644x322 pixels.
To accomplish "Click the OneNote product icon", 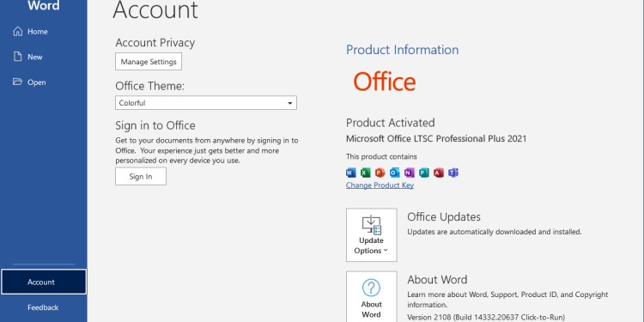I will point(410,173).
